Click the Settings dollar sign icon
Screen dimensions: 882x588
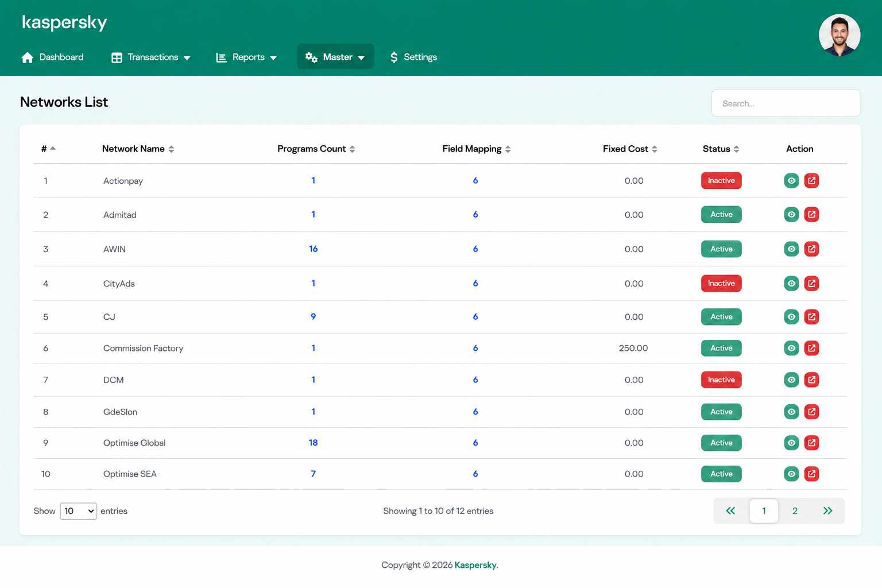point(394,57)
